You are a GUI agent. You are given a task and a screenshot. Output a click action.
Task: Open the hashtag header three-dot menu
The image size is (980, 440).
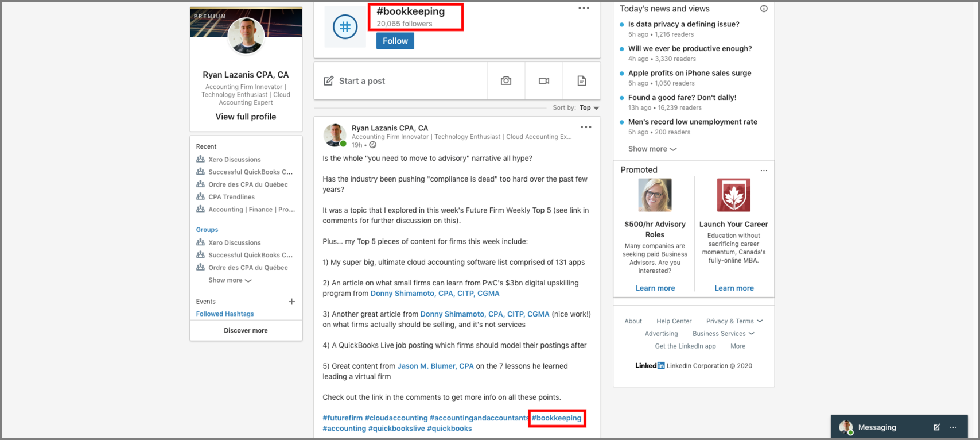click(x=584, y=8)
